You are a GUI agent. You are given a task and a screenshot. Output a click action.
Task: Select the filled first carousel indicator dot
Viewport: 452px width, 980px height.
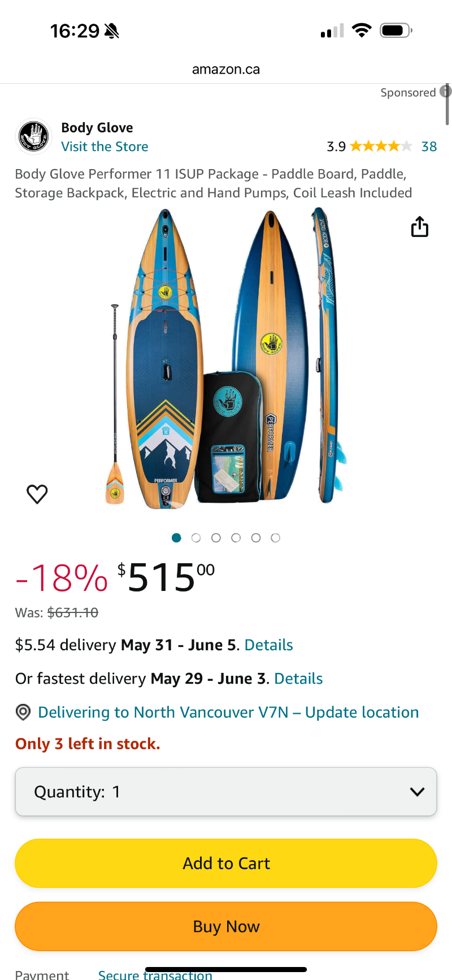(x=176, y=538)
